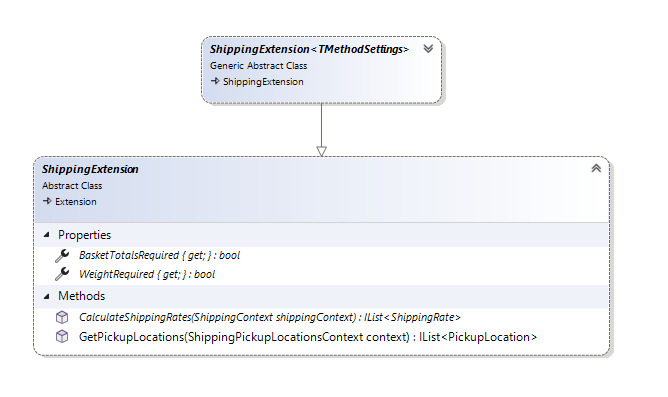Viewport: 668px width, 397px height.
Task: Select the ShippingExtension abstract class title
Action: [x=90, y=169]
